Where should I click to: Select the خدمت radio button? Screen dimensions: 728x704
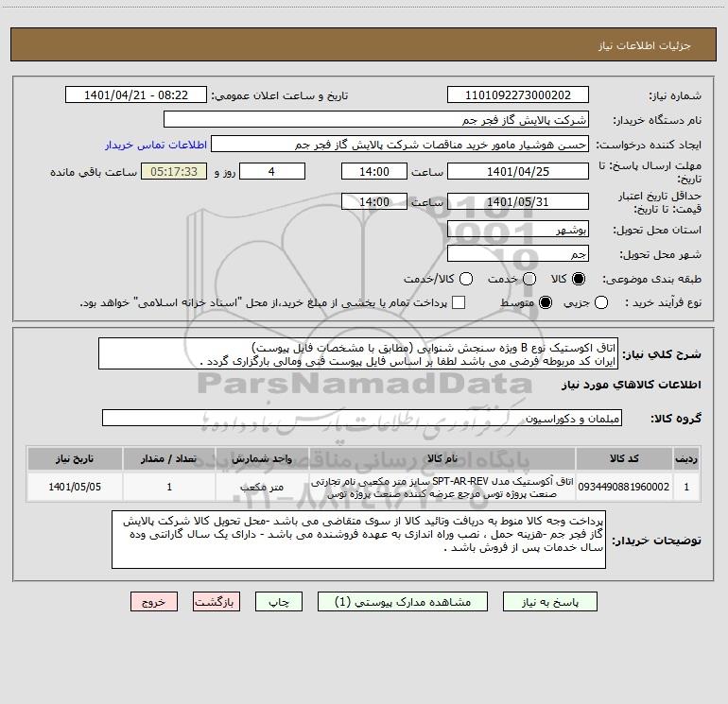click(529, 279)
